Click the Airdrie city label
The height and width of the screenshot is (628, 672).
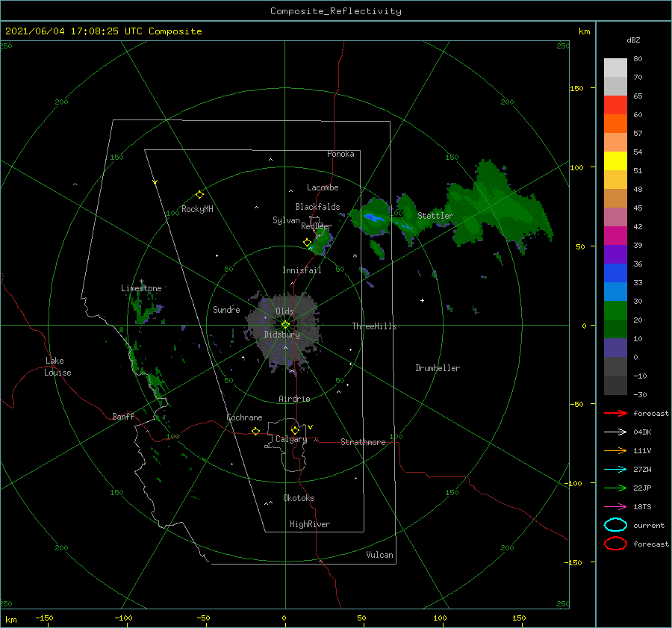(294, 399)
